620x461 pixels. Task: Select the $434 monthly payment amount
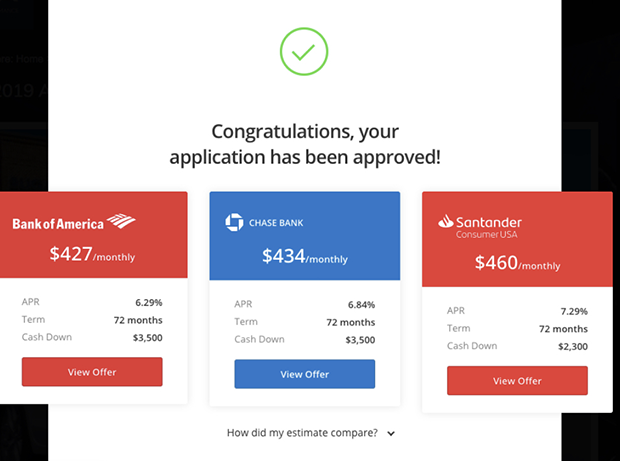283,256
